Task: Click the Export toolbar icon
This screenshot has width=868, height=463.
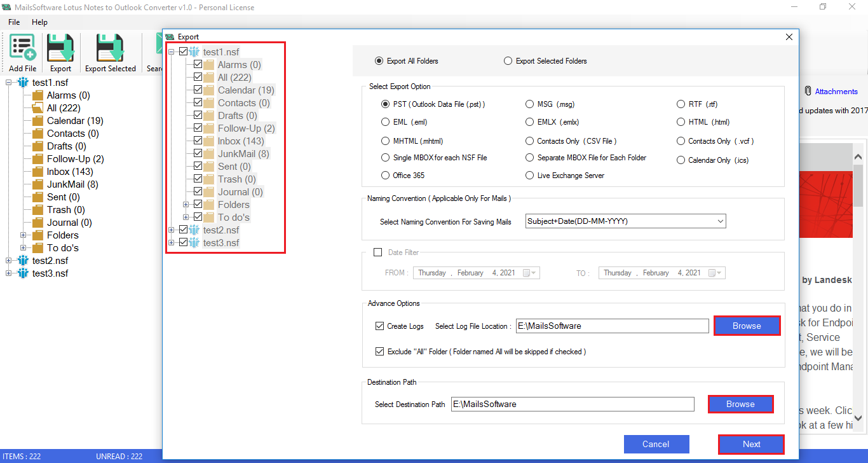Action: coord(61,48)
